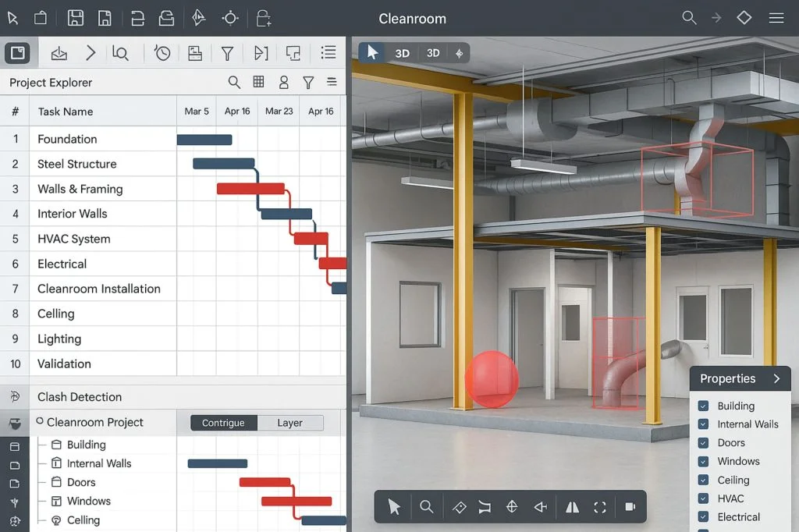This screenshot has width=799, height=532.
Task: Uncheck the Building checkbox in Properties
Action: point(703,406)
